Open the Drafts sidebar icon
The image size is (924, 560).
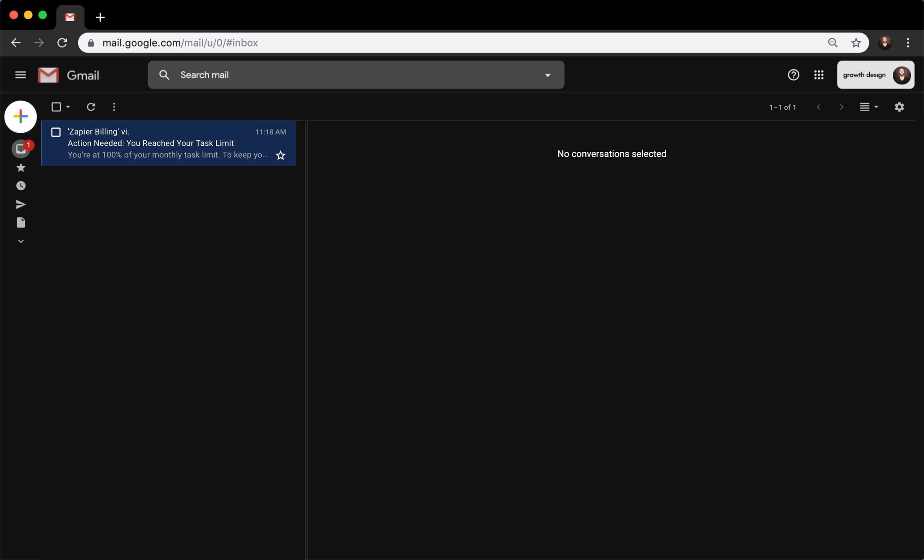coord(20,223)
